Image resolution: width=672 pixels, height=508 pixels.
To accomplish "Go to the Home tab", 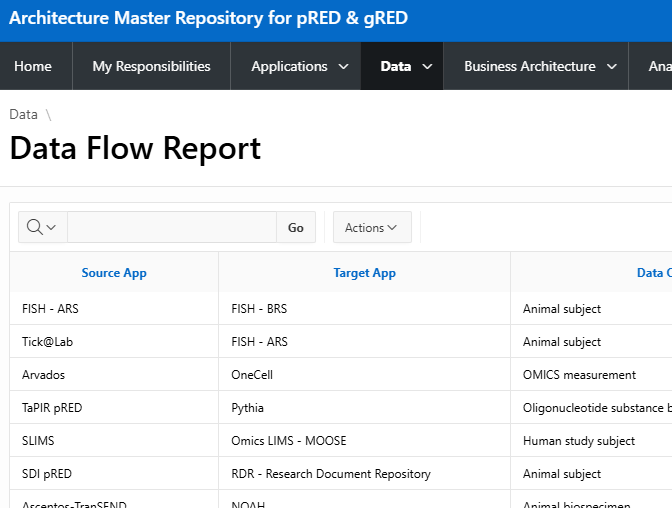I will click(33, 66).
